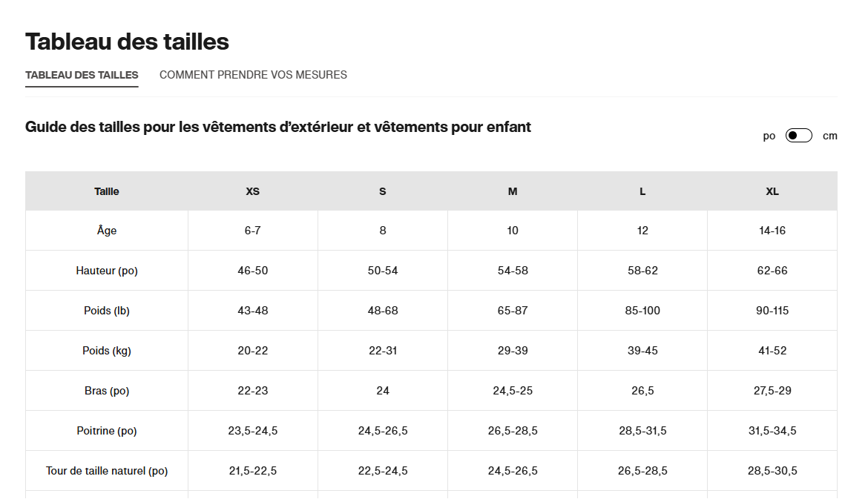Click the 'po' unit label

click(769, 136)
